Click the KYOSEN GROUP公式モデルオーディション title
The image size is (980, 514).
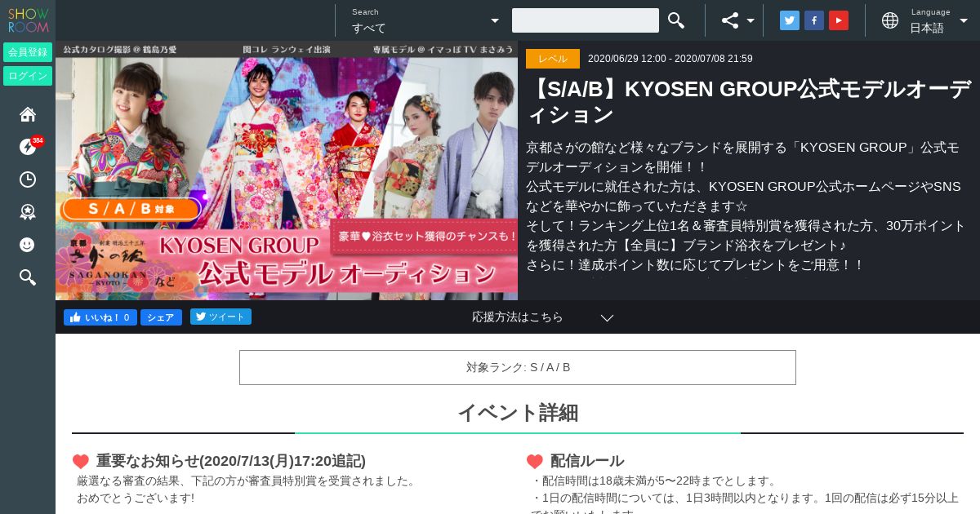coord(749,101)
